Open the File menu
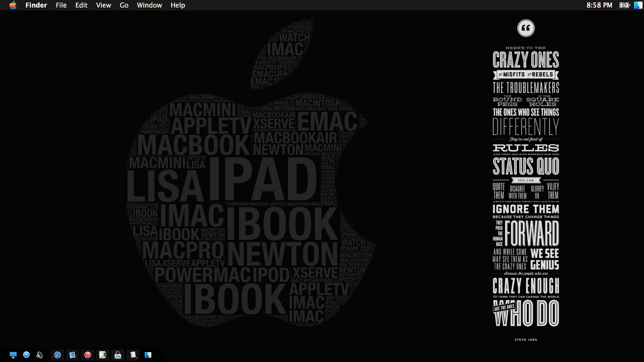 (61, 5)
